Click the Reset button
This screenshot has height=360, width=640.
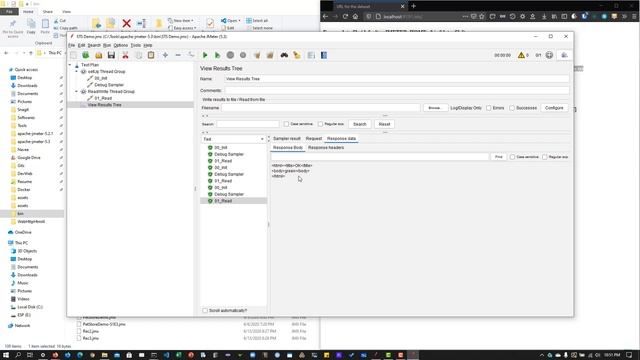384,124
